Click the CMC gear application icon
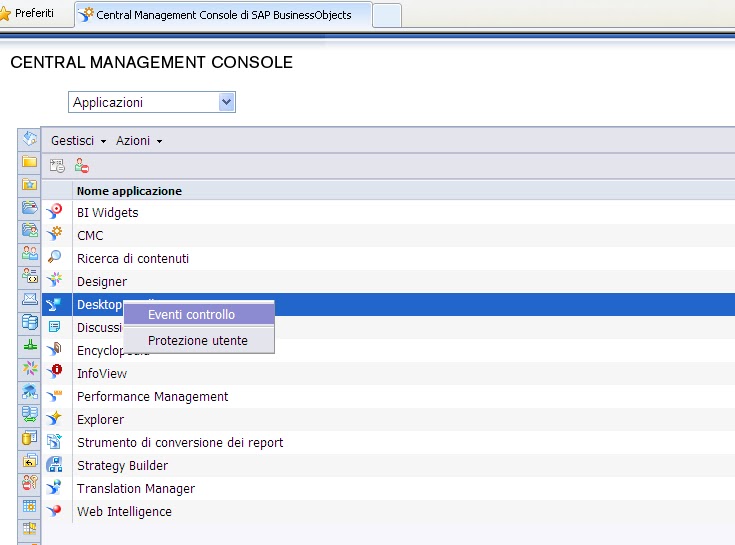The width and height of the screenshot is (735, 545). 54,234
